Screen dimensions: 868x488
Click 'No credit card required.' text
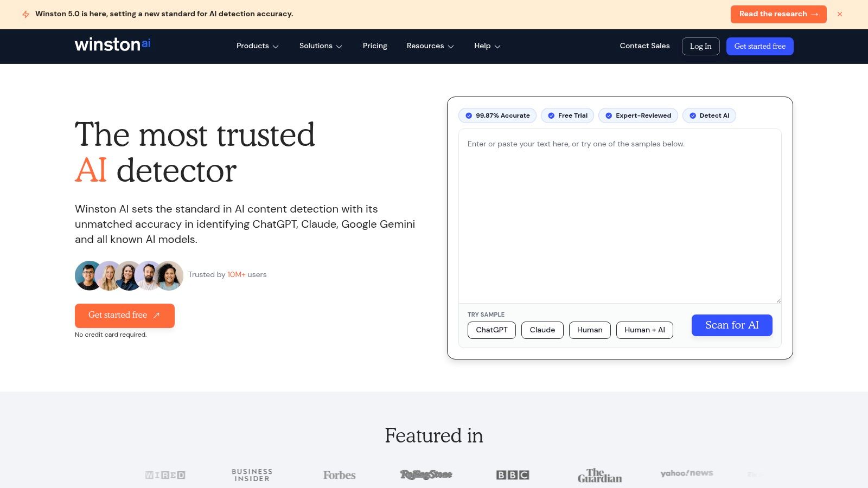point(111,335)
